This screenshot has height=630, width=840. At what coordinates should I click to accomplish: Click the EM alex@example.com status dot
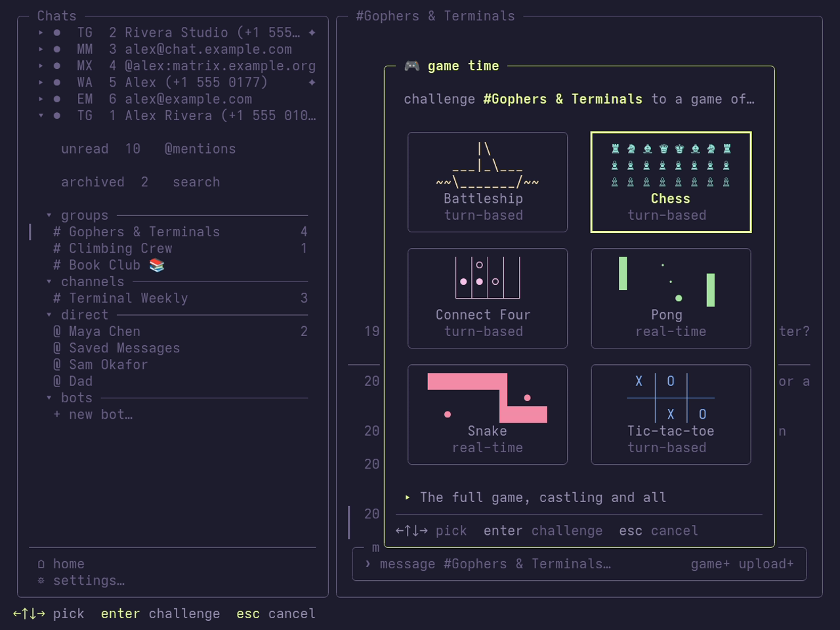coord(57,99)
